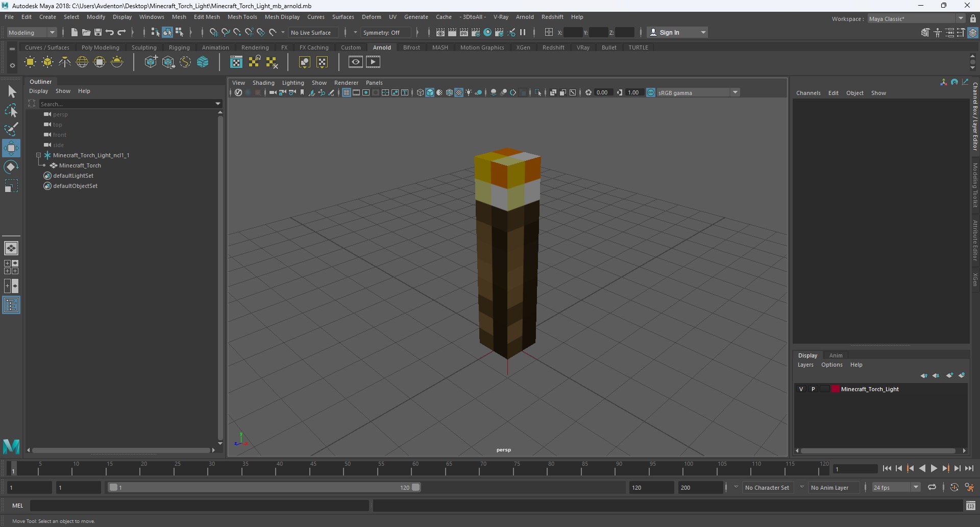
Task: Create a new scene with the file icon
Action: (x=75, y=32)
